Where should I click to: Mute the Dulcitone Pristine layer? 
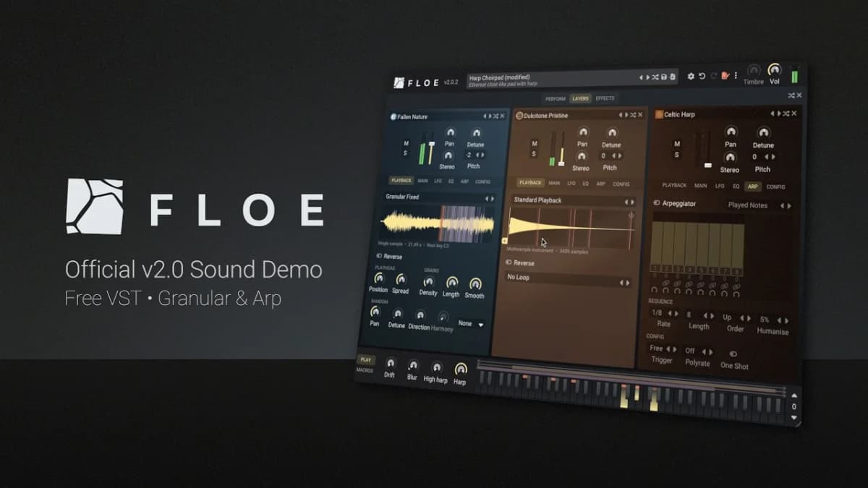pos(535,143)
